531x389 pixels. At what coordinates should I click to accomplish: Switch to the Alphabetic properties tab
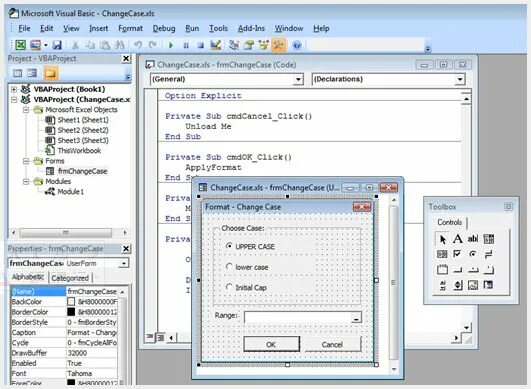(28, 277)
